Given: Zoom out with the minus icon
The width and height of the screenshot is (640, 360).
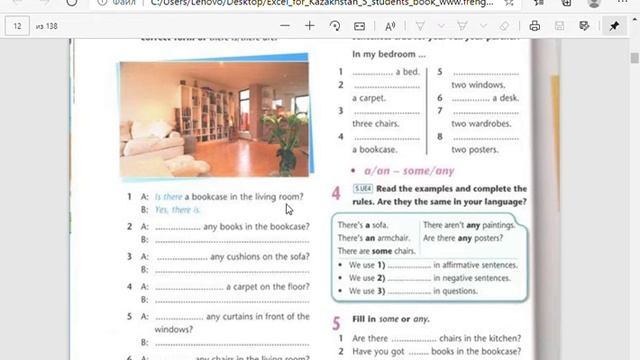Looking at the screenshot, I should pos(285,26).
